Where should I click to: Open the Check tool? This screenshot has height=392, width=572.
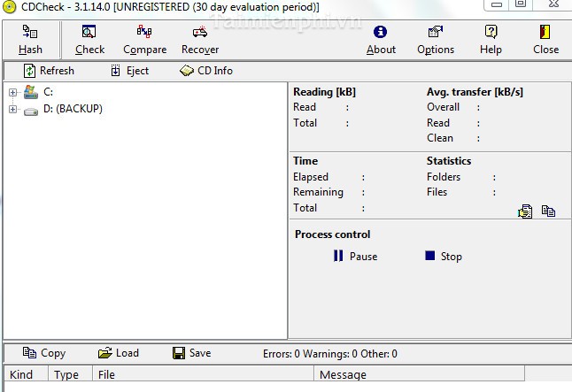[89, 33]
